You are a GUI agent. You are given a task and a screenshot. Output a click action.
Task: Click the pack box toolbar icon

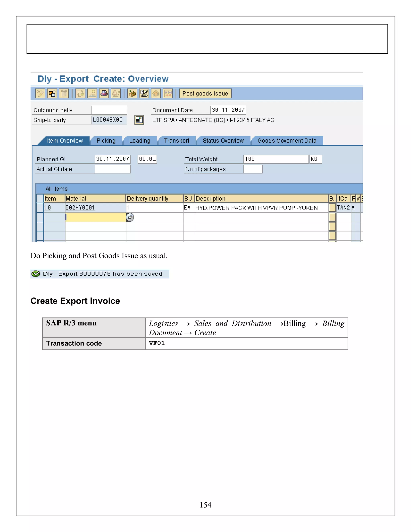coord(132,94)
